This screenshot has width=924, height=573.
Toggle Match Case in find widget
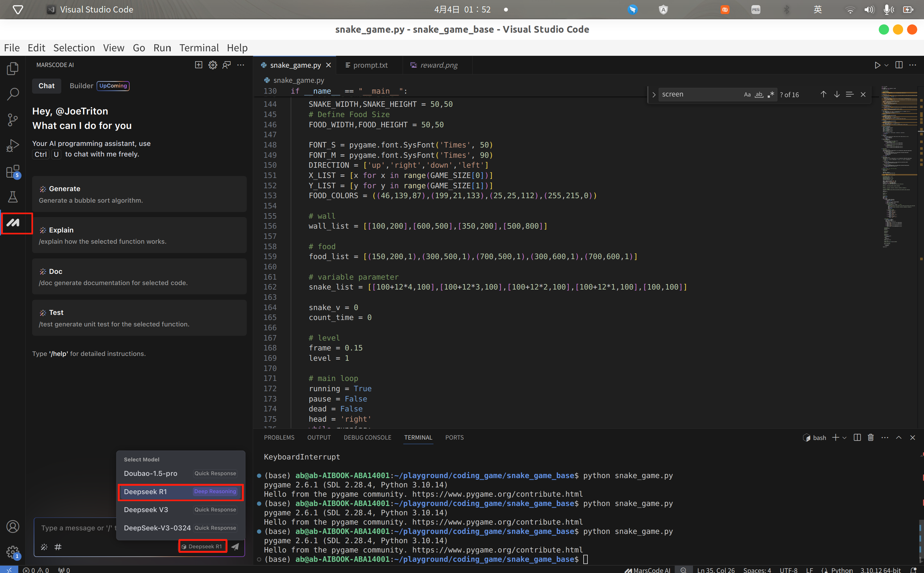(747, 95)
